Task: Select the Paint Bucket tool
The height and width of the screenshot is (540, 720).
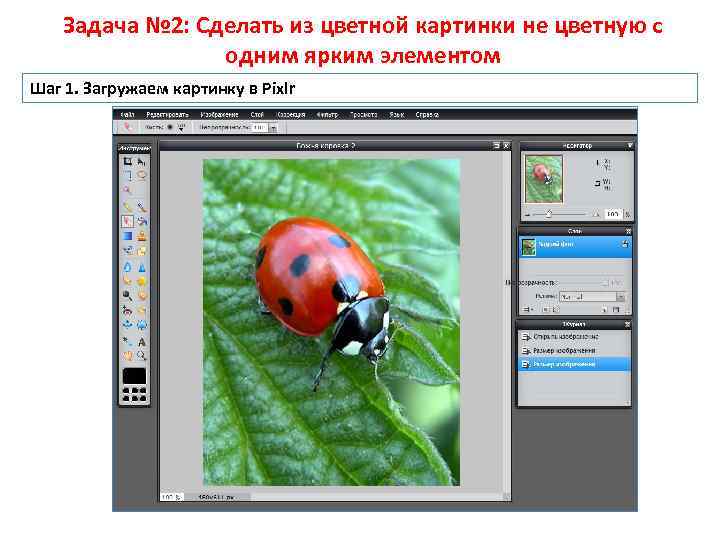Action: [141, 221]
